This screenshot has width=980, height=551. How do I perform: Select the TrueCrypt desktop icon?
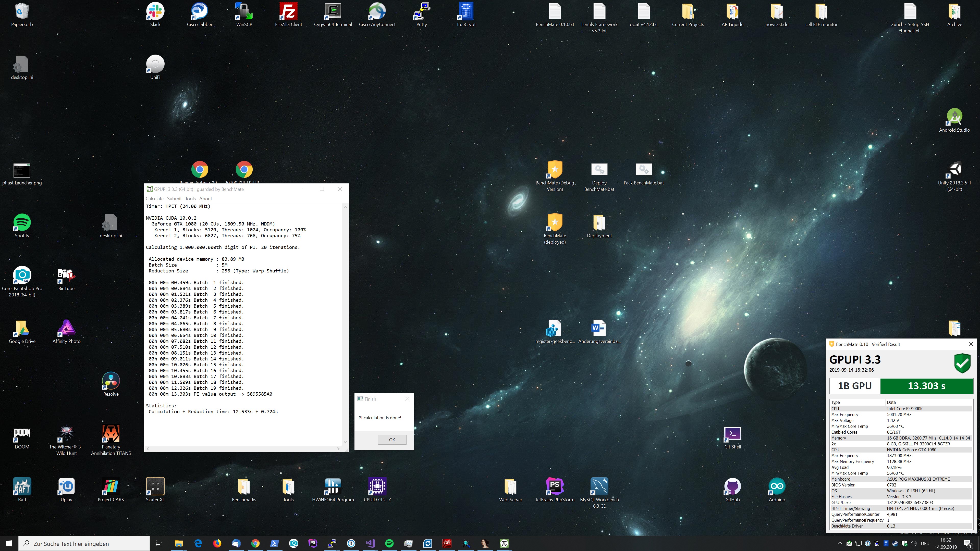pyautogui.click(x=466, y=15)
